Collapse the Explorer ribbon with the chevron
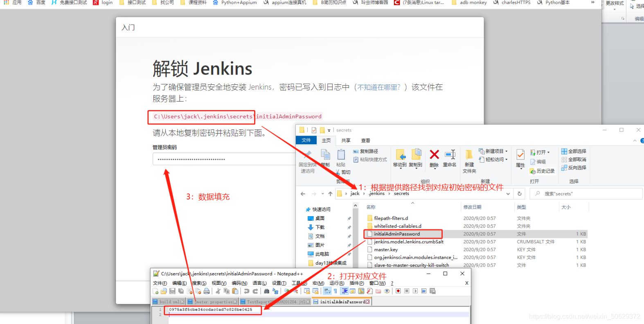Viewport: 644px width, 324px height. tap(635, 140)
